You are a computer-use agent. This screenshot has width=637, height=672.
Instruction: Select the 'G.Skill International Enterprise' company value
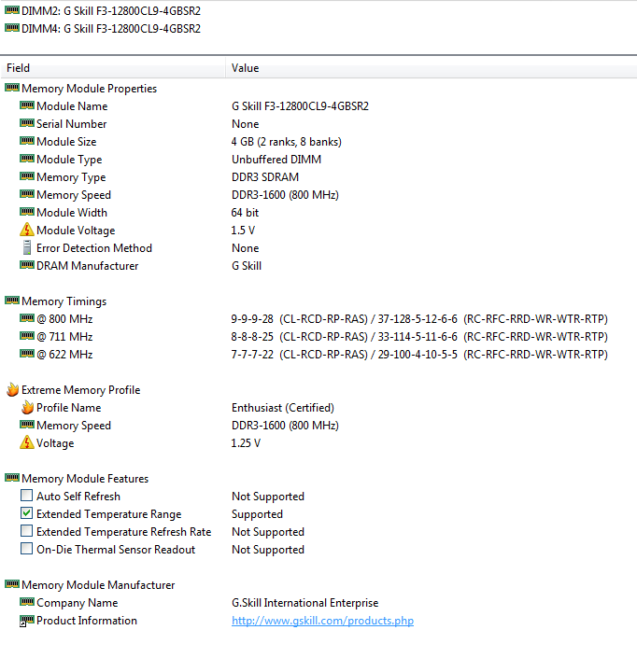305,603
